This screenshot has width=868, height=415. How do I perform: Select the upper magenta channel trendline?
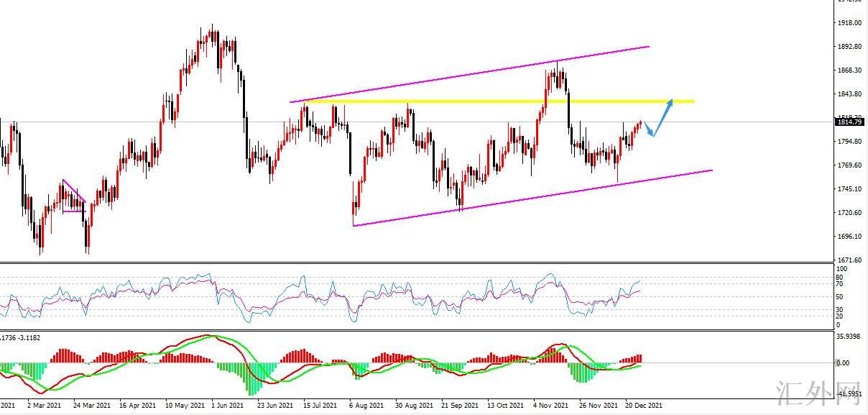click(x=467, y=75)
